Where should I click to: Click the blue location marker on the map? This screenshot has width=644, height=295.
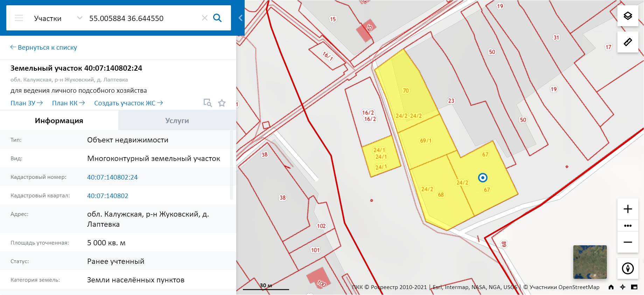483,178
